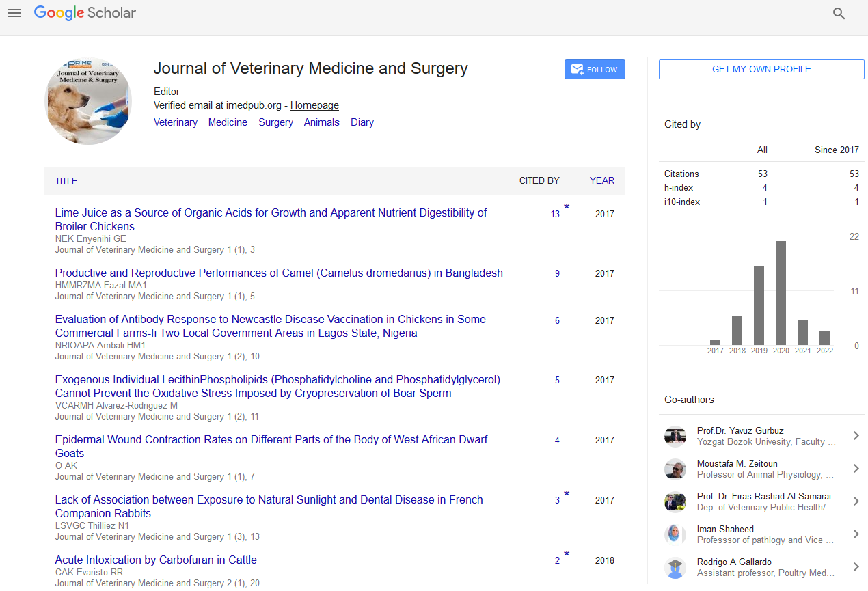
Task: Open the journal profile picture
Action: click(88, 101)
